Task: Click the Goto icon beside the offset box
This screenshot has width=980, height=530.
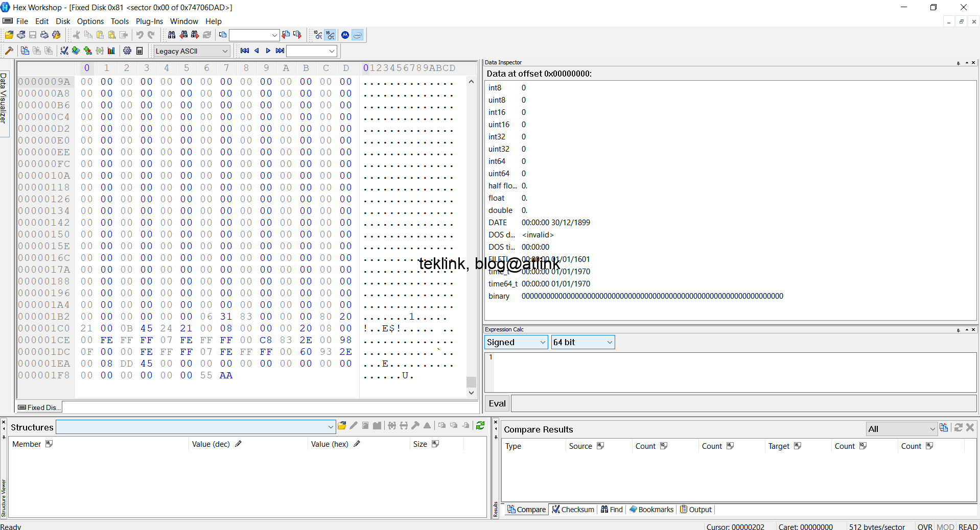Action: point(223,35)
